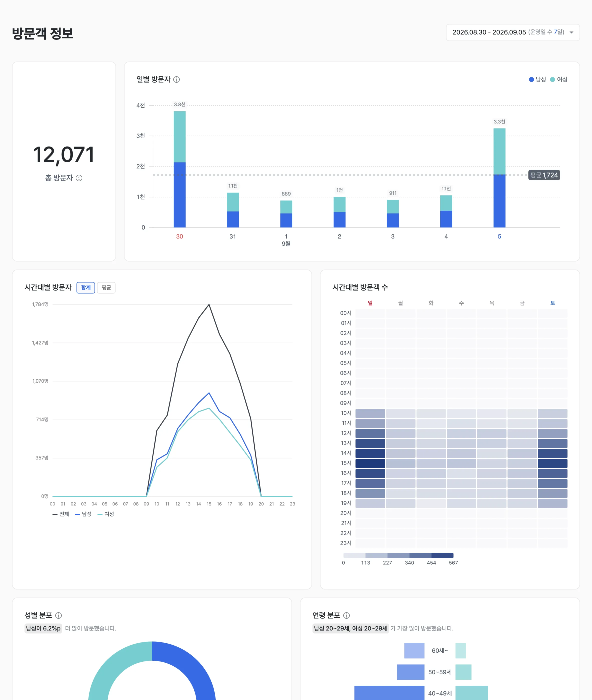Click the bar for day 2 (1천)

pyautogui.click(x=340, y=212)
